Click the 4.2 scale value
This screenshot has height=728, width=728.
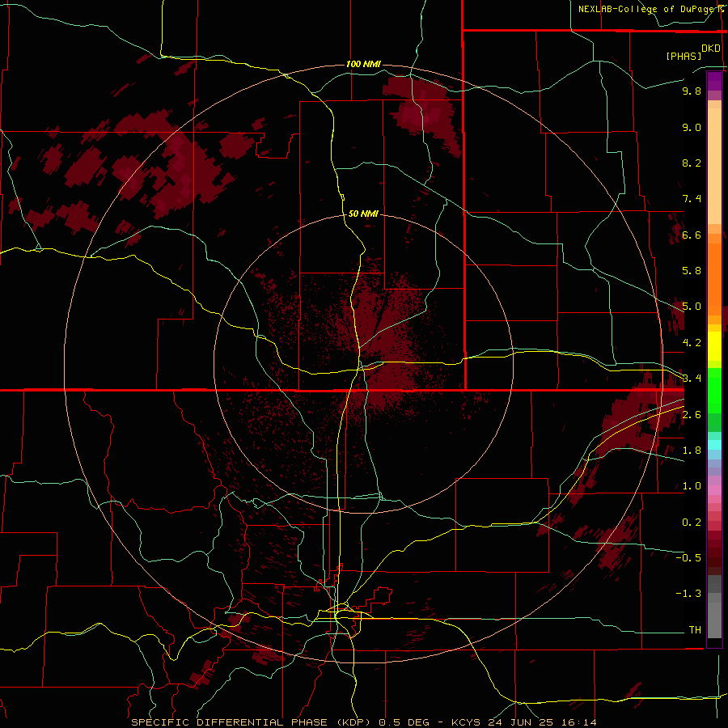tap(692, 343)
